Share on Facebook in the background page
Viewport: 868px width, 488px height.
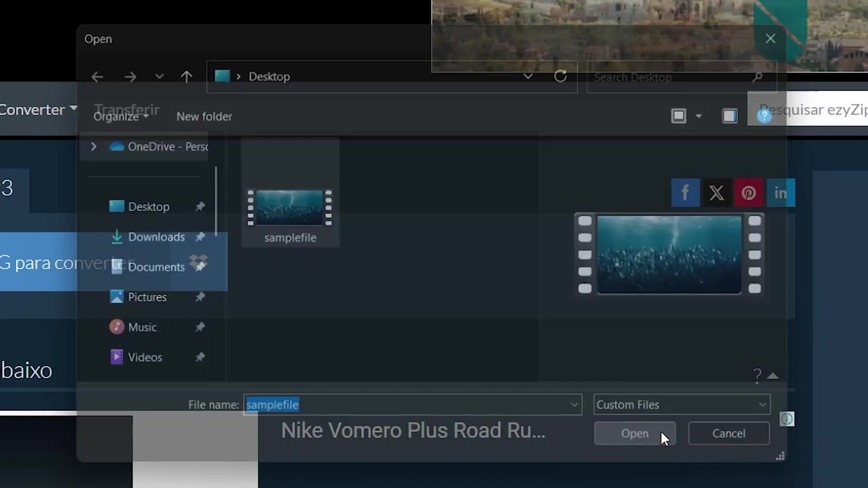click(685, 193)
